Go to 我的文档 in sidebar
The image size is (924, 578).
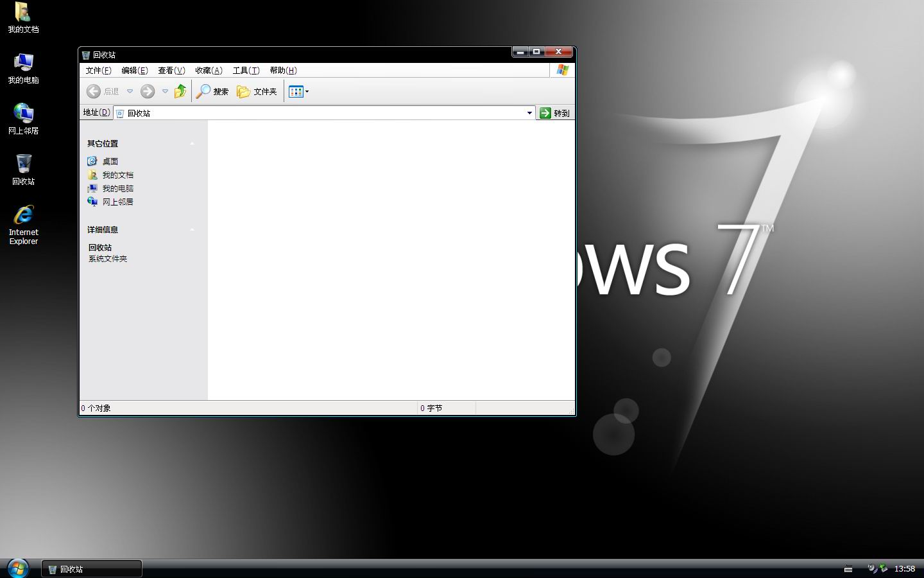tap(110, 175)
